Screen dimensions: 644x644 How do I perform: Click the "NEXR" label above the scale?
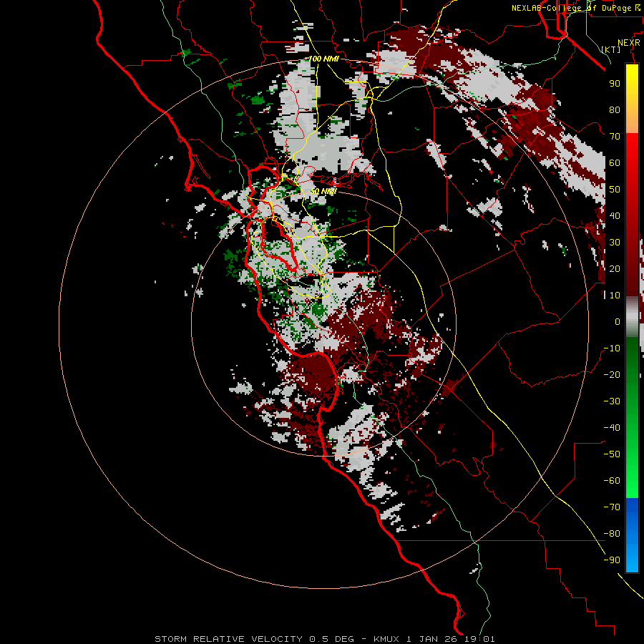[629, 43]
